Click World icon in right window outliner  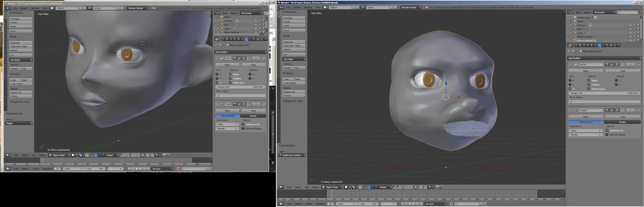(x=575, y=21)
